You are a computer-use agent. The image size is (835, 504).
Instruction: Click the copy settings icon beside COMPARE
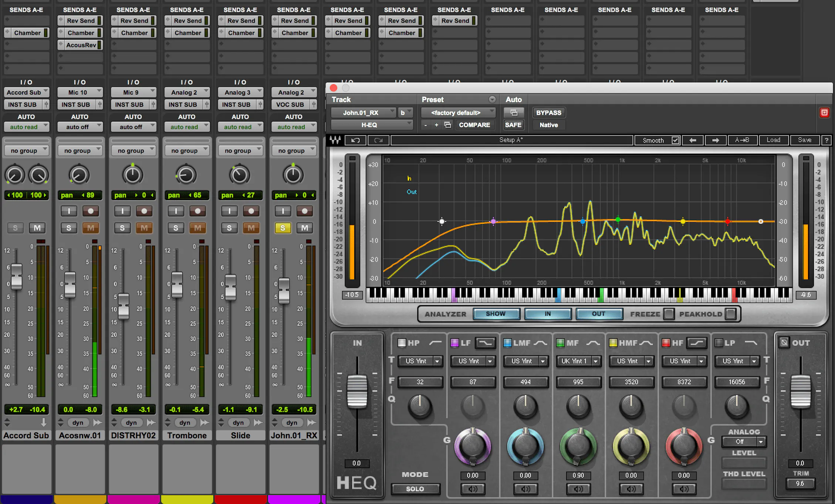click(x=448, y=125)
